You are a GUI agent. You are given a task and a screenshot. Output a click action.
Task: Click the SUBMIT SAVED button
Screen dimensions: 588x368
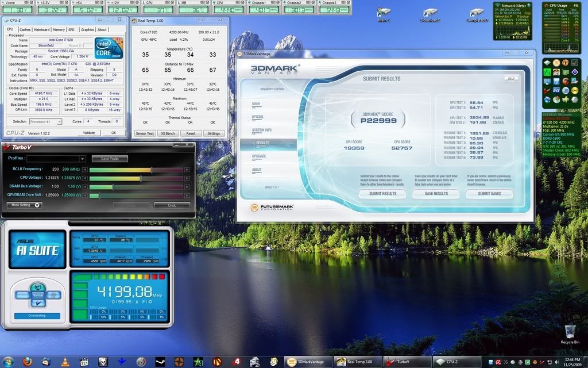coord(489,193)
